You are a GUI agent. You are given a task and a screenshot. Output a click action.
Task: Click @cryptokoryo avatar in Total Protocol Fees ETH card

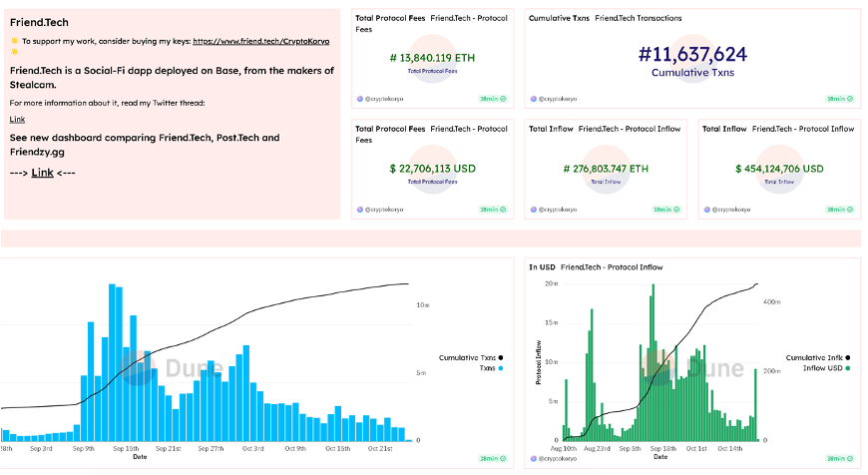360,99
